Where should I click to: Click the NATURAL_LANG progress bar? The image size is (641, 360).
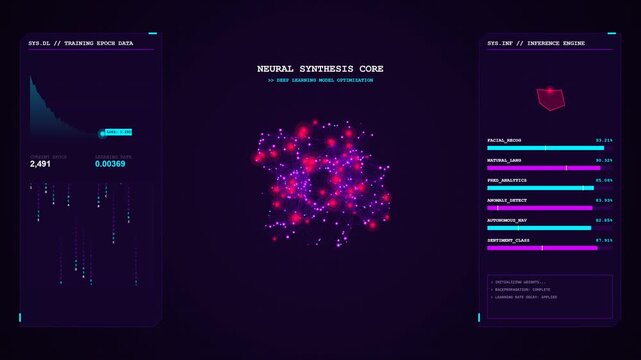coord(549,168)
